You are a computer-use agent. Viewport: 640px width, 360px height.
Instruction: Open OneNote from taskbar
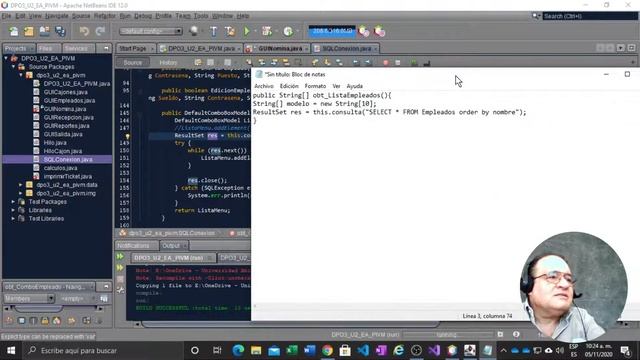[x=381, y=351]
